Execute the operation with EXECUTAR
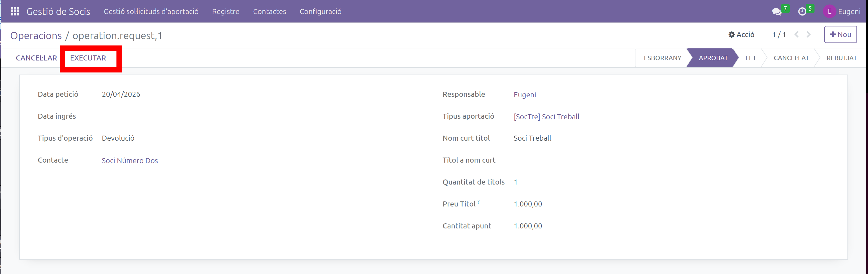 coord(87,58)
